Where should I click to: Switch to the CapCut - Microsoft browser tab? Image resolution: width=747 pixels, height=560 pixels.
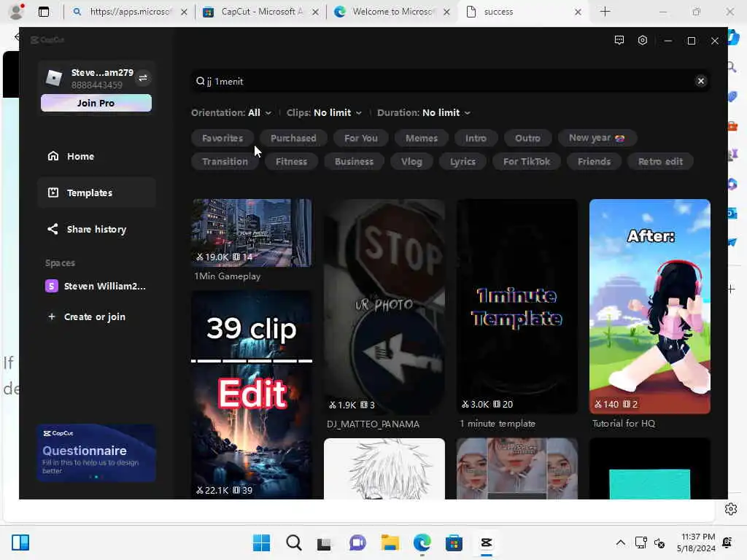(x=260, y=12)
